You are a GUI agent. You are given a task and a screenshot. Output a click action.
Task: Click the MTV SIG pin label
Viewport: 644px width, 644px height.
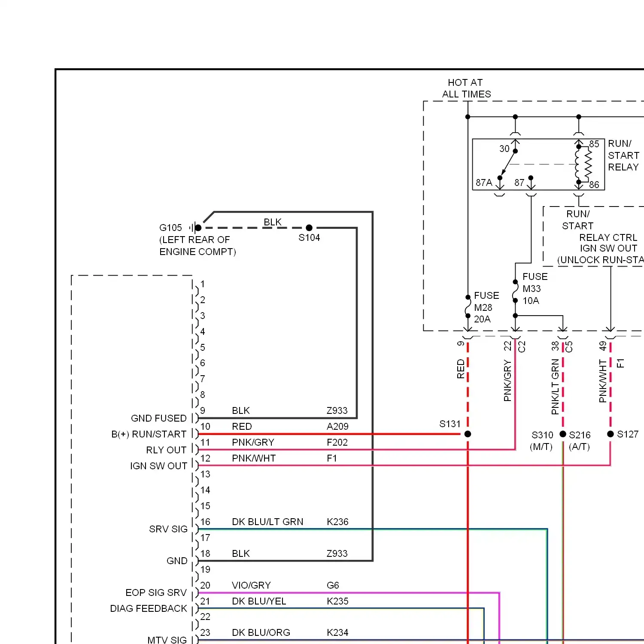167,640
